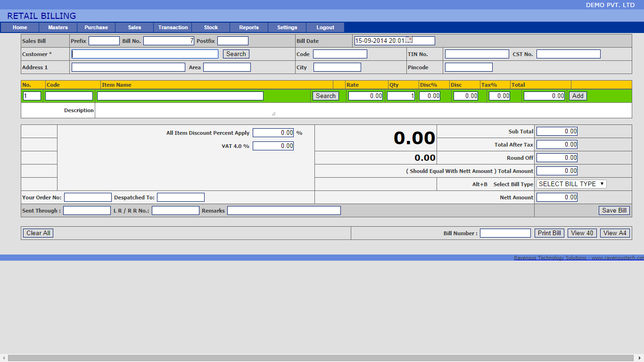Image resolution: width=644 pixels, height=362 pixels.
Task: Click the horizontal scrollbar at the bottom
Action: [x=322, y=358]
